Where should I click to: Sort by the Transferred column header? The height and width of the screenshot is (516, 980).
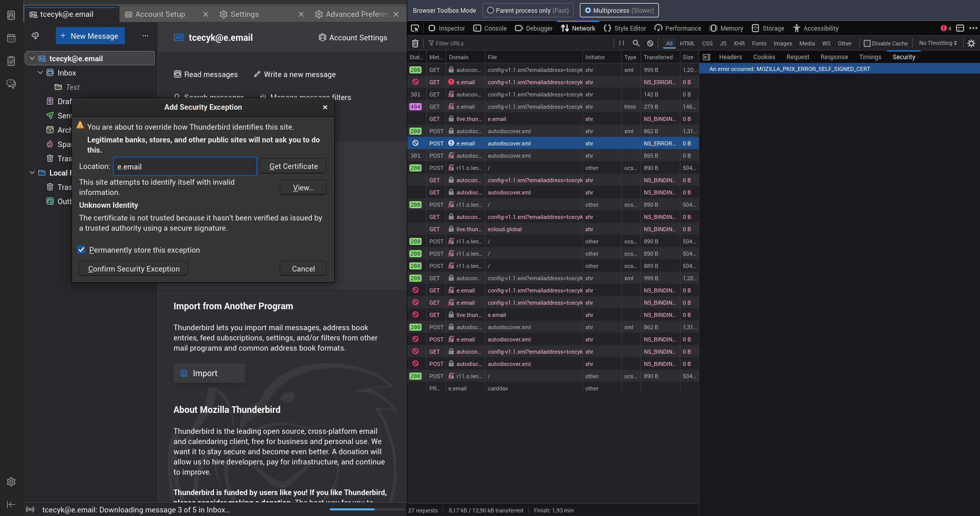click(x=660, y=57)
